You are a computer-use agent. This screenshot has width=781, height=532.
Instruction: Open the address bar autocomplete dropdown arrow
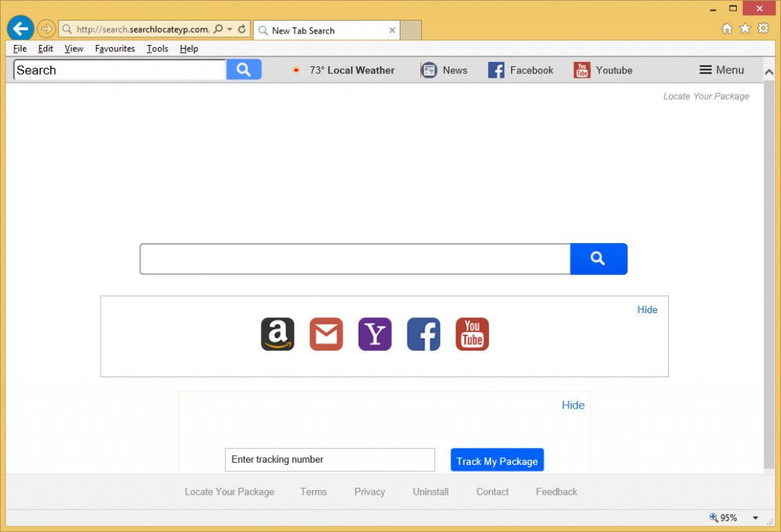tap(230, 30)
